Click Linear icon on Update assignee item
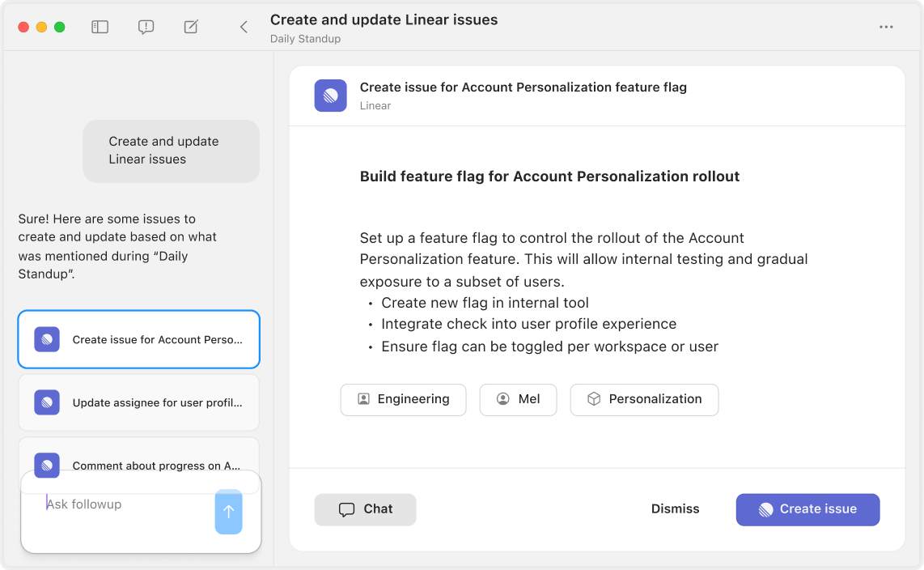 47,402
